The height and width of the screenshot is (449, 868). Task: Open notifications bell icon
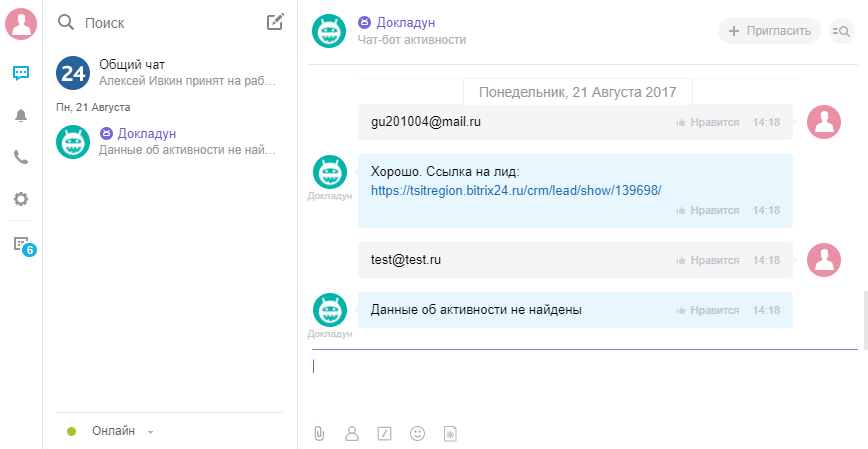21,115
